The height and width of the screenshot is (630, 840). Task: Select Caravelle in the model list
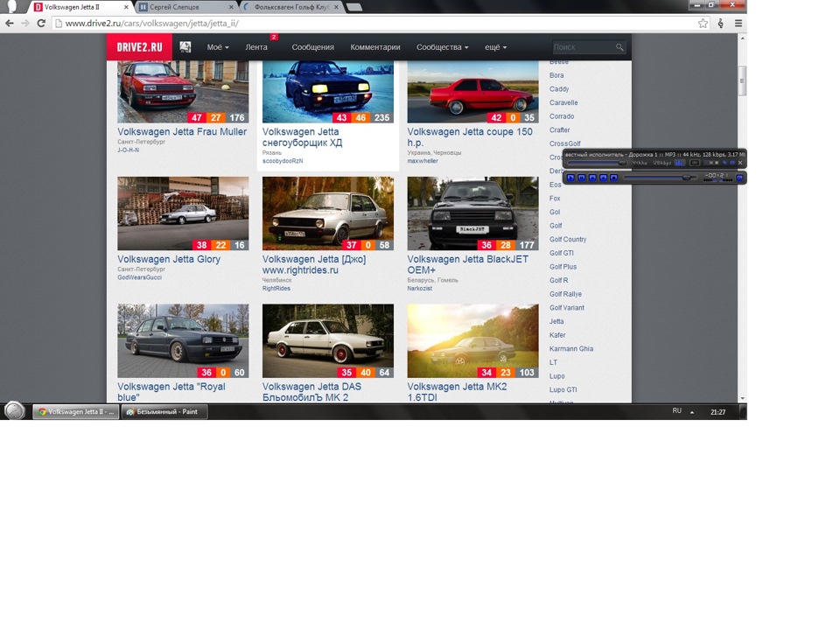click(x=563, y=102)
